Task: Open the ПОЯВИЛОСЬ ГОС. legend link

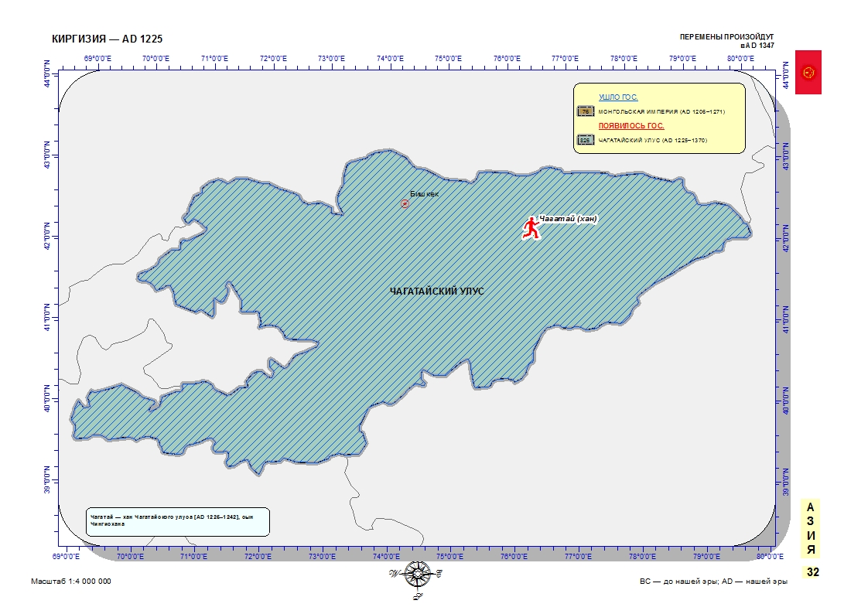Action: point(631,126)
